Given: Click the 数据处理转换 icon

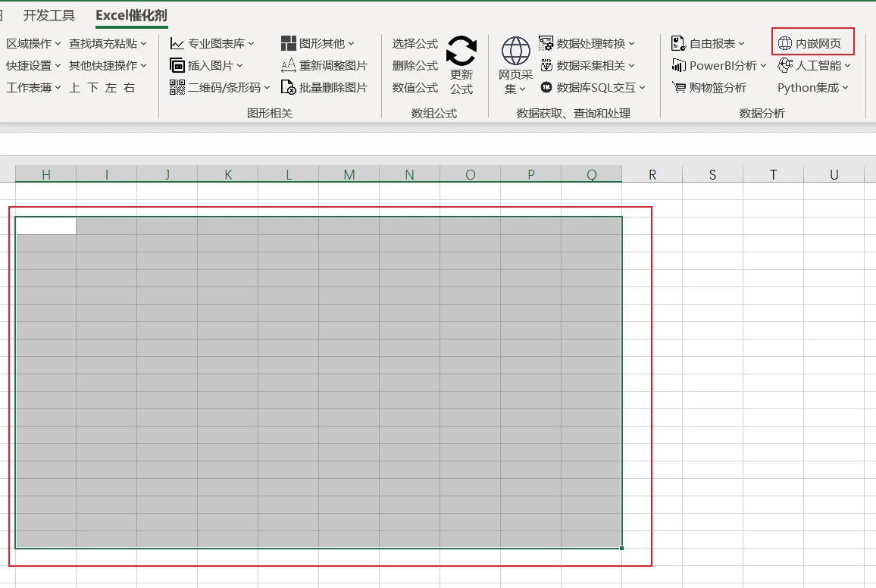Looking at the screenshot, I should [546, 43].
